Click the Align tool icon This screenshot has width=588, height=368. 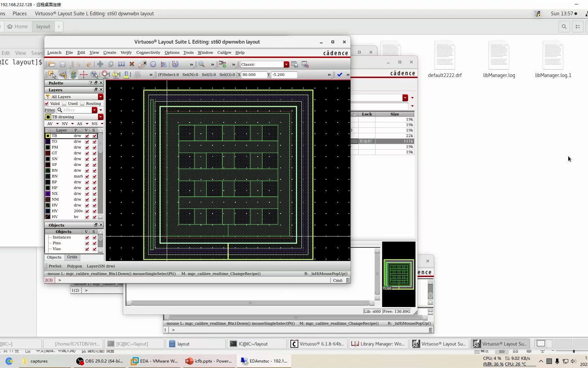[x=164, y=64]
